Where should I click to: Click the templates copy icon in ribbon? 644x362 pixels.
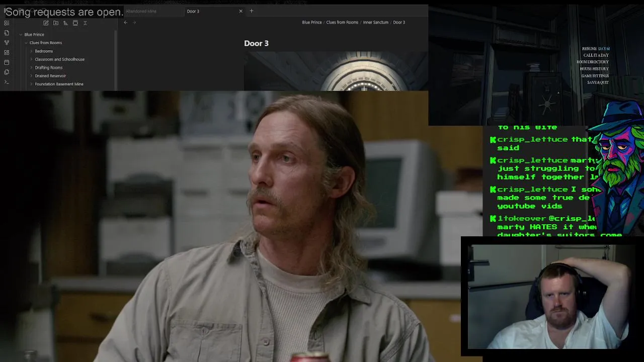[7, 72]
